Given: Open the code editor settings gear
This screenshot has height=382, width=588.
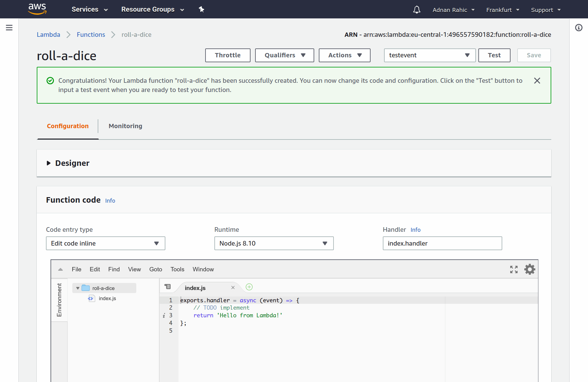Looking at the screenshot, I should coord(530,269).
